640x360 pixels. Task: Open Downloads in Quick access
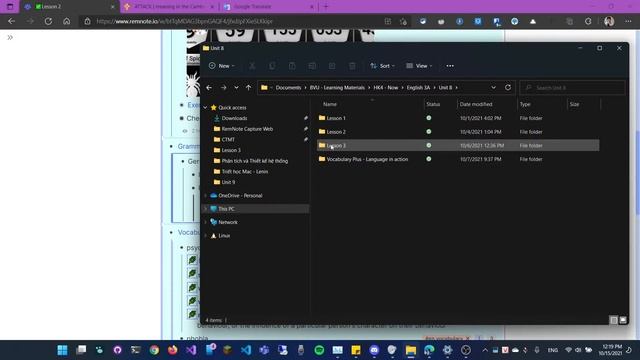(234, 118)
